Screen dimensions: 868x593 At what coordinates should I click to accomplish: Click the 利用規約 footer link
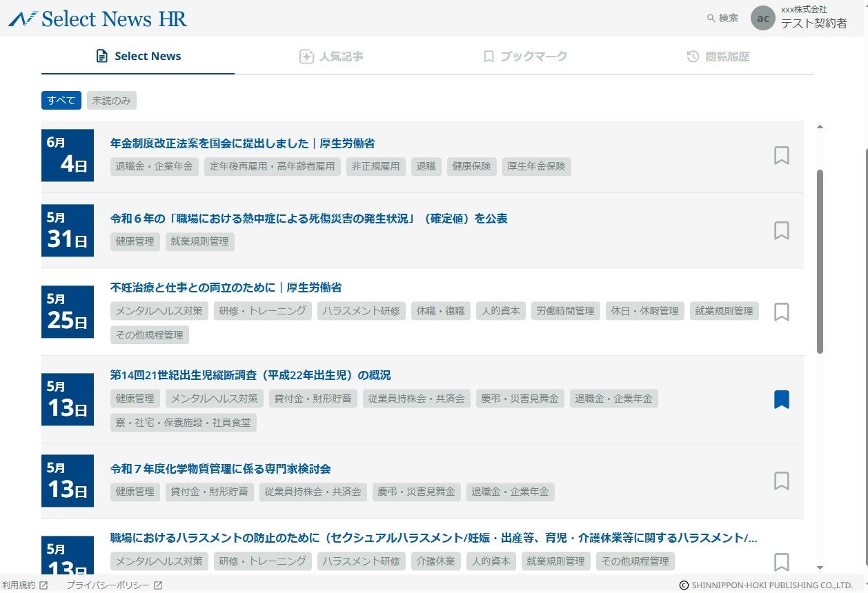tap(25, 585)
